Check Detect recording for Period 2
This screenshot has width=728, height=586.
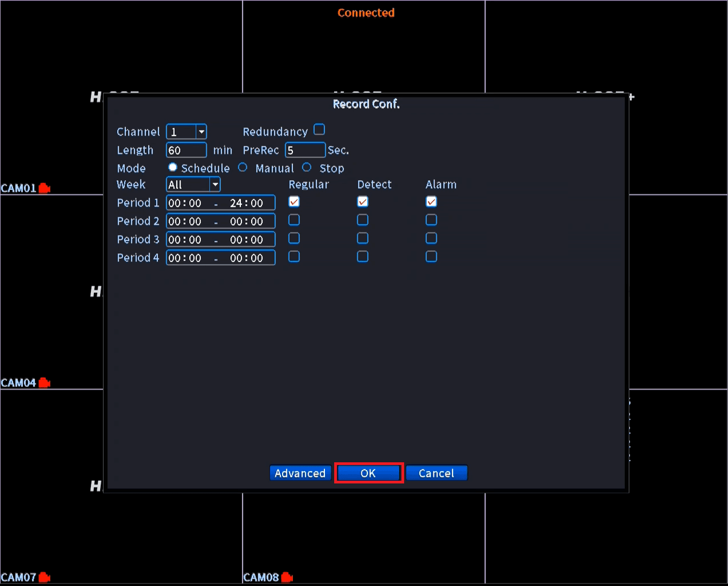(x=363, y=220)
